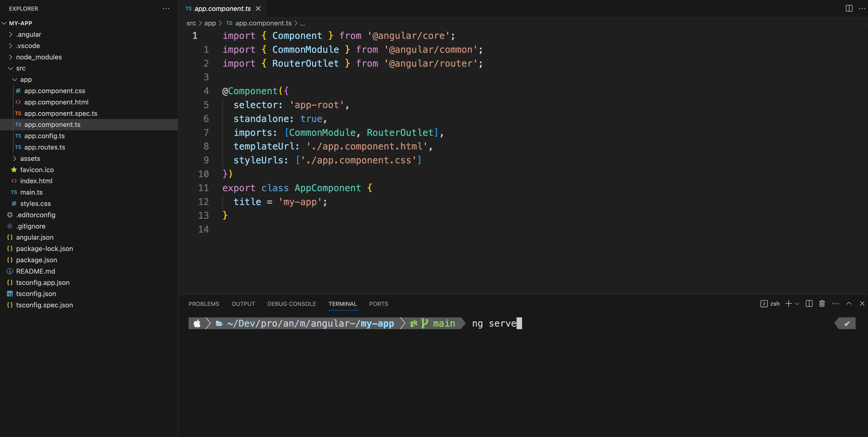Click the 'templateUrl' property in code
The width and height of the screenshot is (868, 437).
(x=264, y=147)
